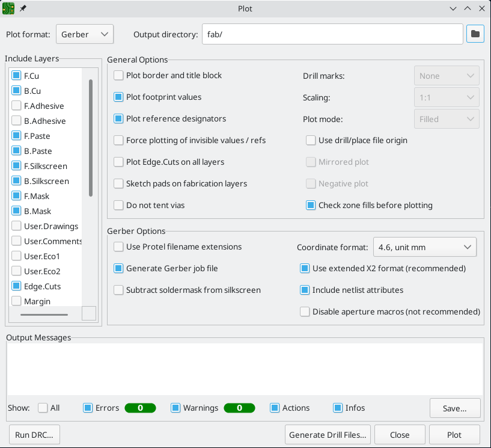Check Use Protel filename extensions
491x448 pixels.
[119, 247]
